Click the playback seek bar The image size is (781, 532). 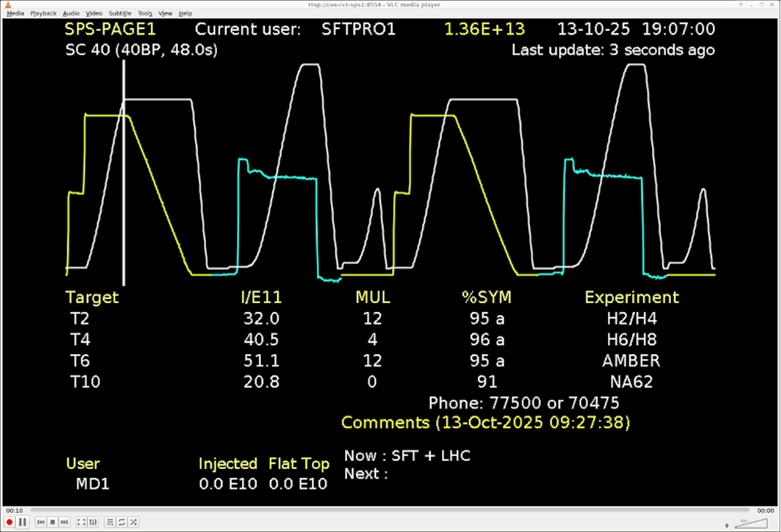click(389, 510)
